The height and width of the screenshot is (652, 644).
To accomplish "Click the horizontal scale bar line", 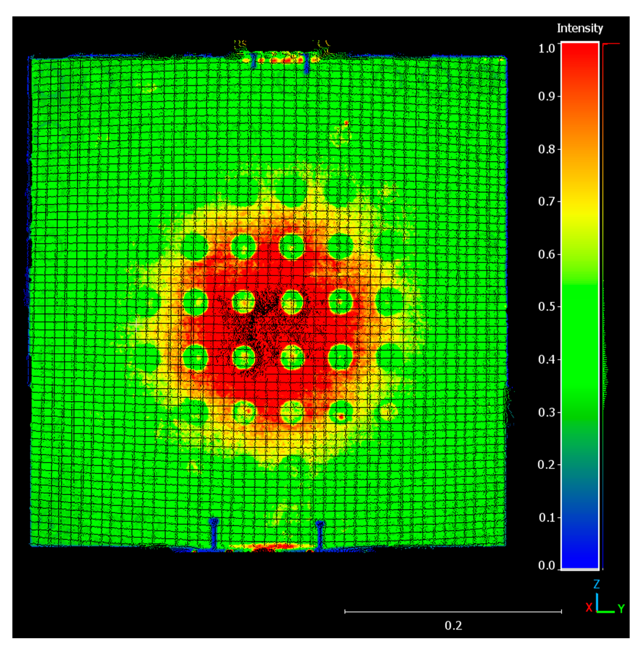I will pos(453,612).
